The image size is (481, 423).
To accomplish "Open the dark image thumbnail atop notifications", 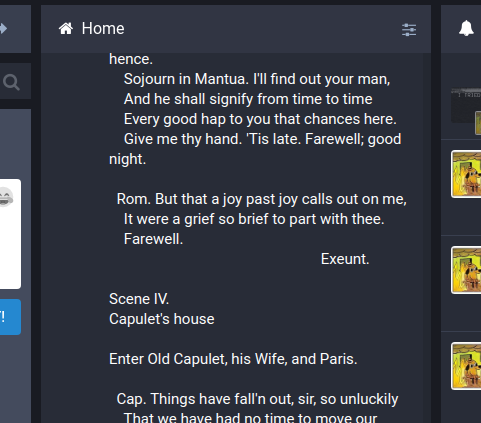I will pos(466,106).
